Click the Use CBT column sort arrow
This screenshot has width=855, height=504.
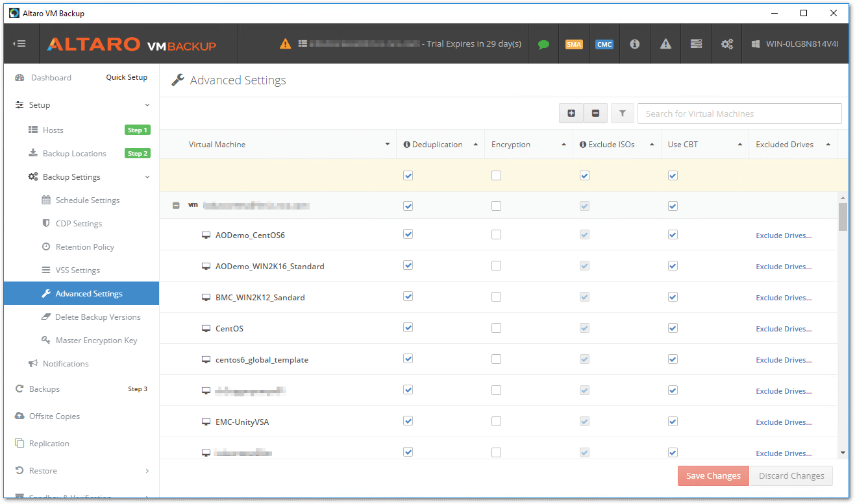coord(740,145)
